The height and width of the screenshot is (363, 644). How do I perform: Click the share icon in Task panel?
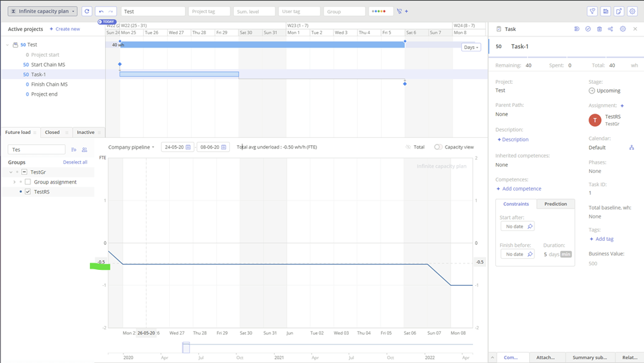610,29
